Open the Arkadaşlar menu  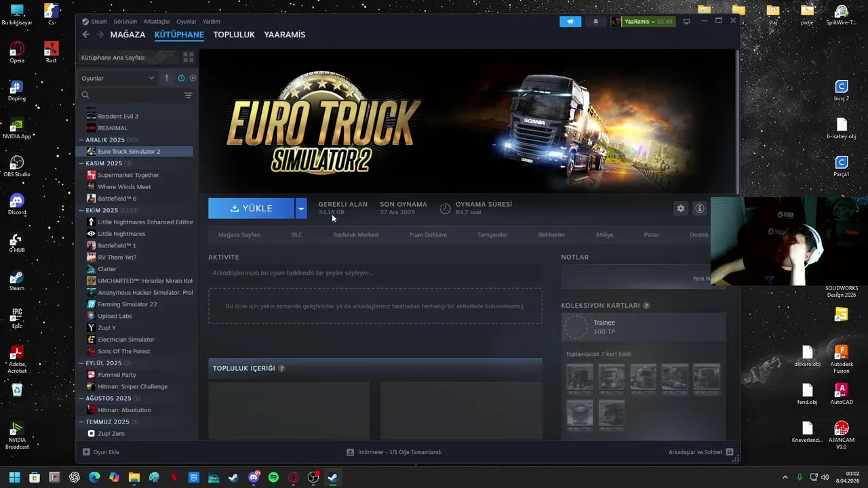tap(157, 22)
